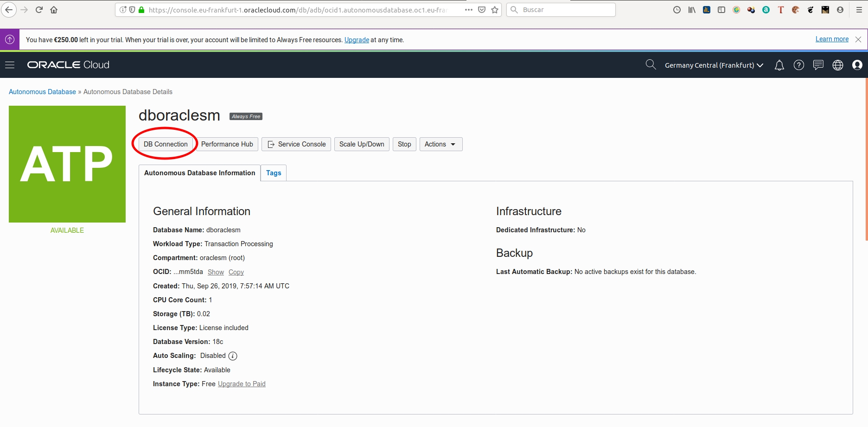Click the green padlock site security icon
Screen dimensions: 868x427
141,10
